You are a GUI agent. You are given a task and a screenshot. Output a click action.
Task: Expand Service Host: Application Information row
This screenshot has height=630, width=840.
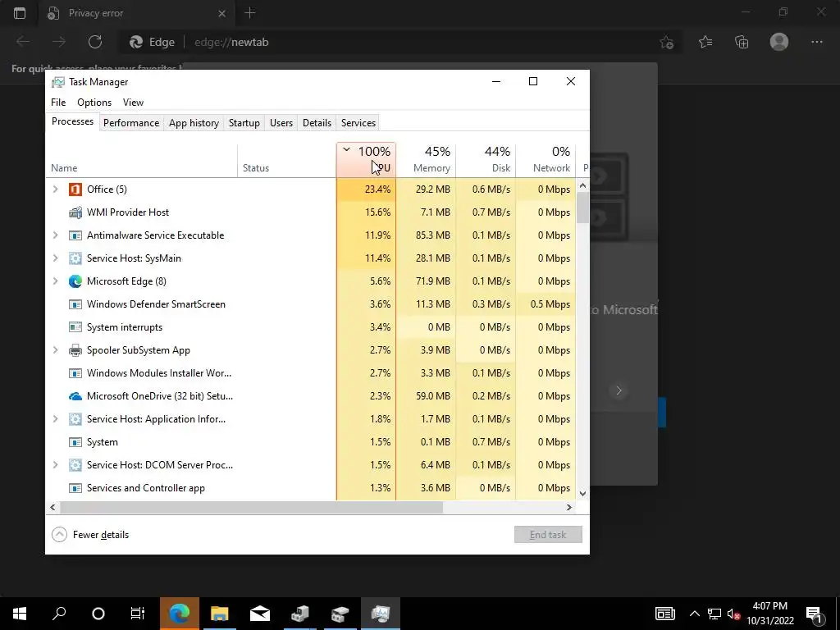55,419
